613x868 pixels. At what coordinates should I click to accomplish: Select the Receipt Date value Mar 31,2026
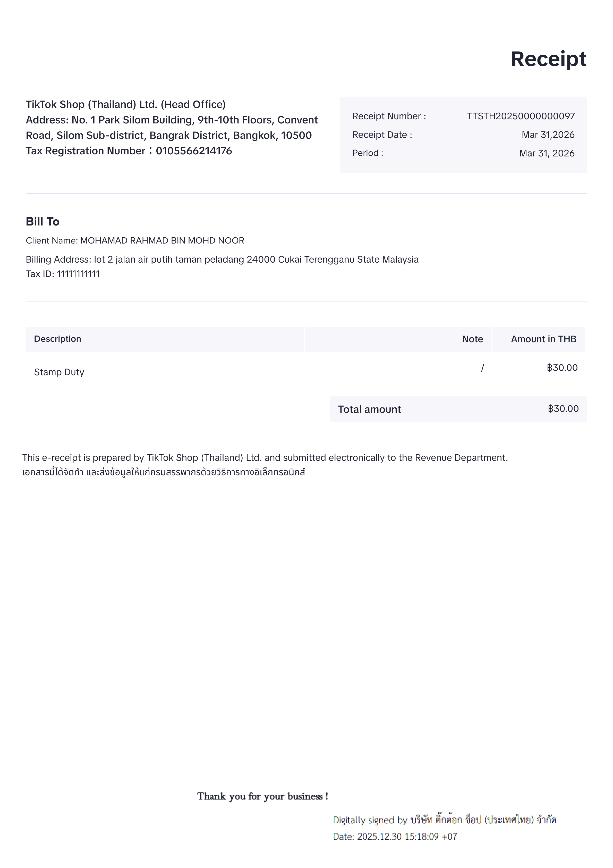[x=548, y=135]
